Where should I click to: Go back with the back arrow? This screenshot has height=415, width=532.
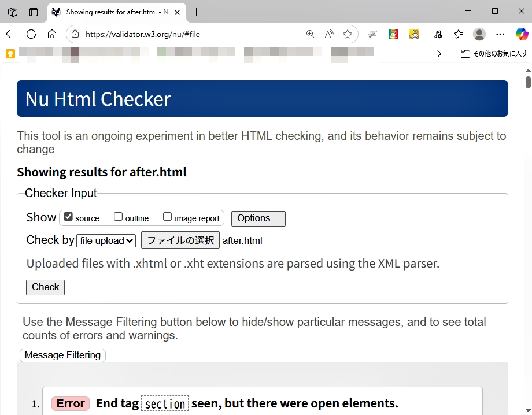coord(10,34)
